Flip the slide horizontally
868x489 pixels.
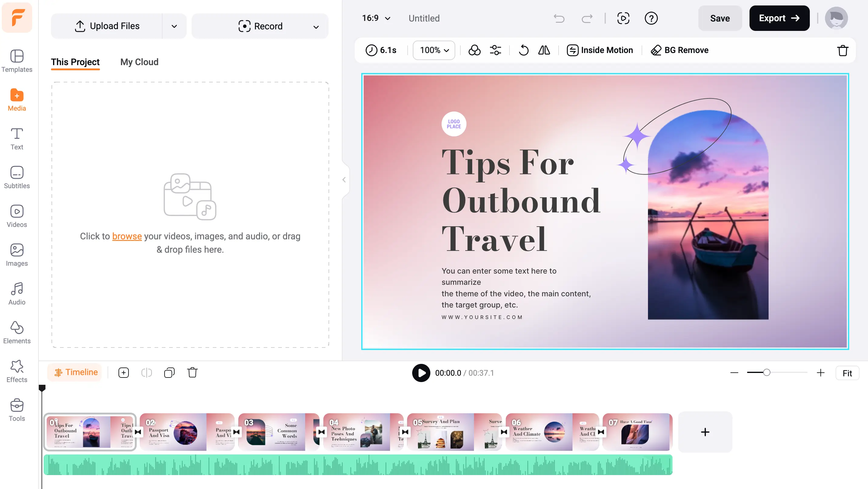[x=544, y=50]
